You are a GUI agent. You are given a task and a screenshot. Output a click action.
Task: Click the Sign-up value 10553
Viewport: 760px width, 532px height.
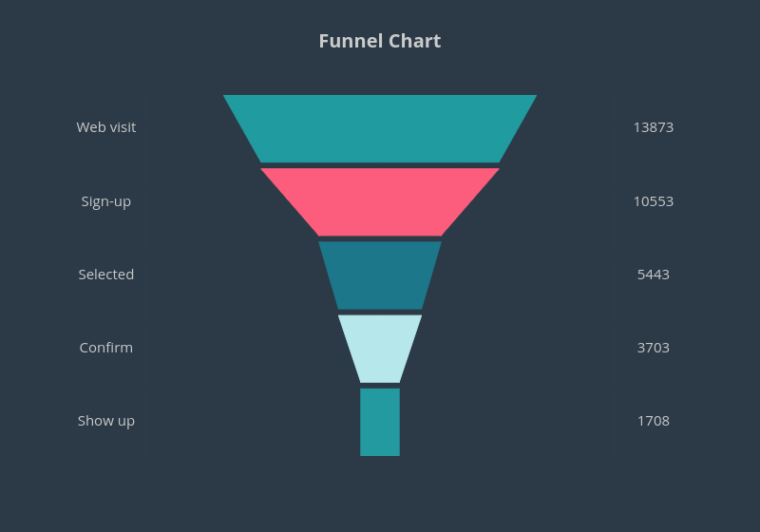coord(654,201)
